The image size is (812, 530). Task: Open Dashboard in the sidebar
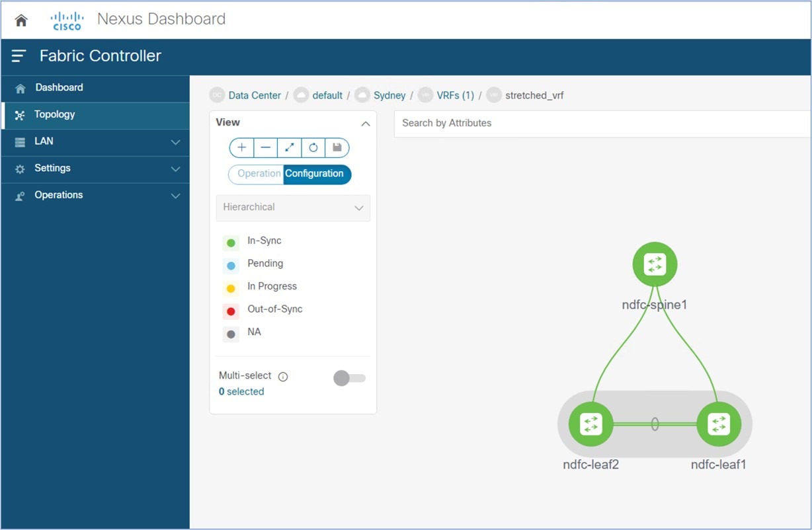[95, 88]
